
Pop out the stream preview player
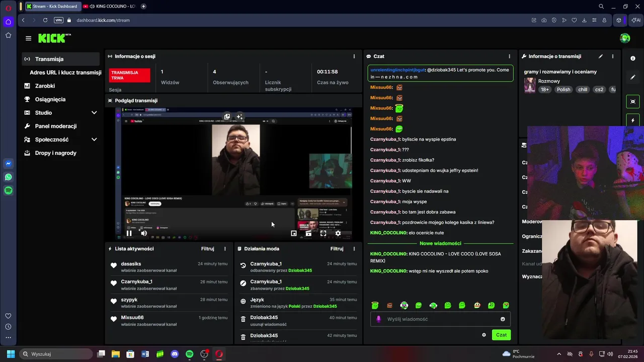[x=227, y=117]
